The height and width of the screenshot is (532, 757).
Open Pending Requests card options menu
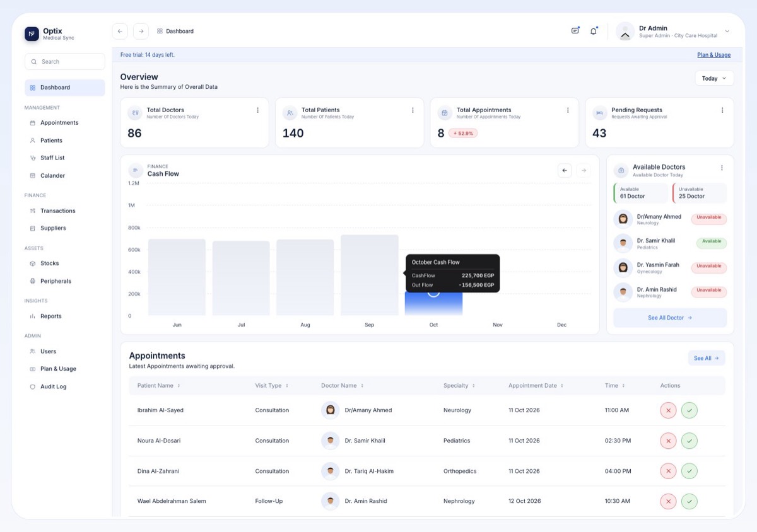coord(722,110)
